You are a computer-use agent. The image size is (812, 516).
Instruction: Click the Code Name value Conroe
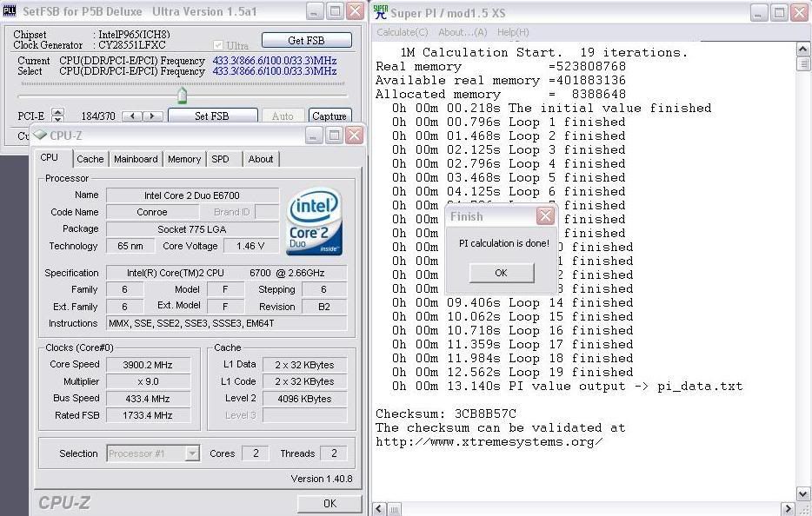click(152, 212)
